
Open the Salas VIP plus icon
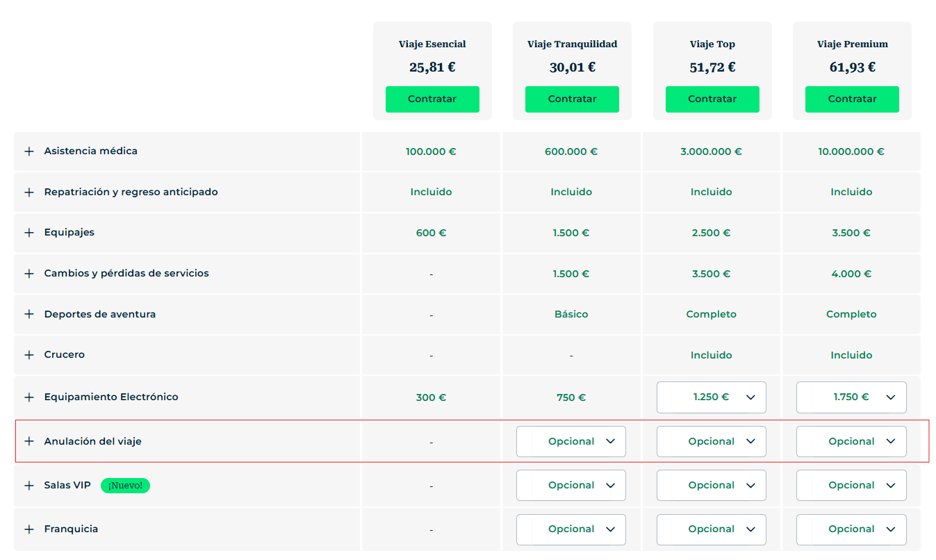pos(29,486)
